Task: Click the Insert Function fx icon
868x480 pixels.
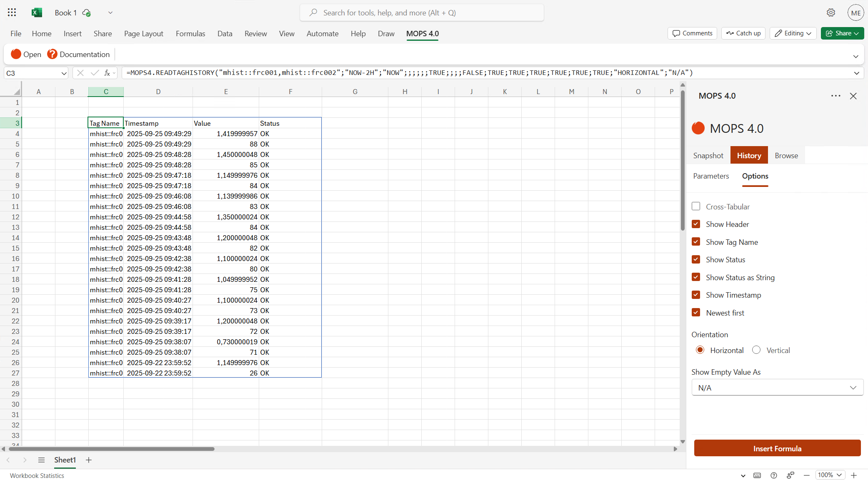Action: click(x=107, y=73)
